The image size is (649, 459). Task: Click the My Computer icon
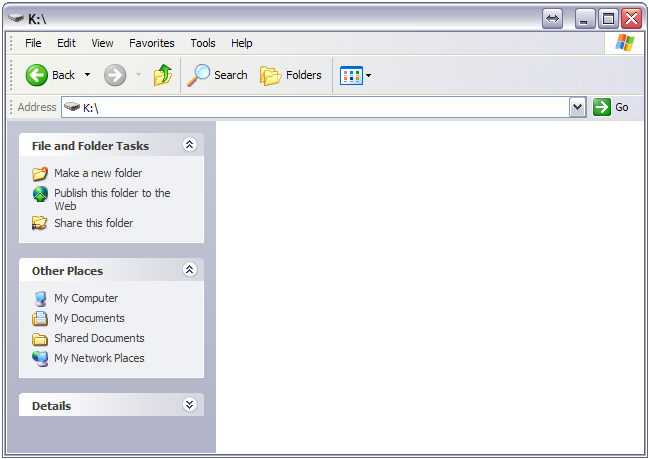pos(40,298)
